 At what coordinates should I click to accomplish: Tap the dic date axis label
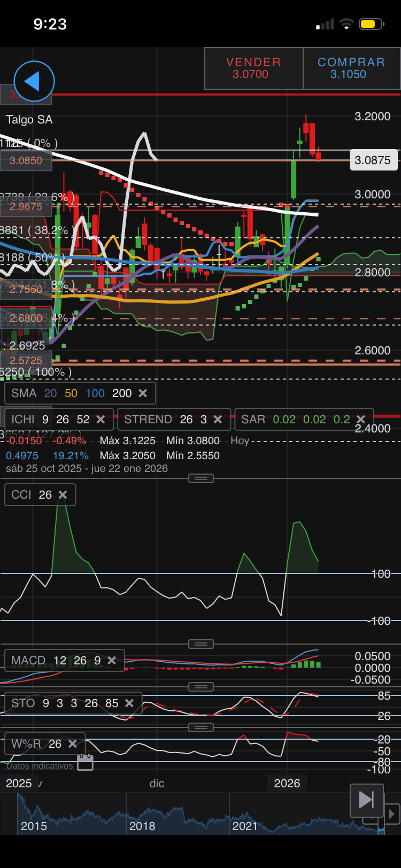pyautogui.click(x=157, y=784)
